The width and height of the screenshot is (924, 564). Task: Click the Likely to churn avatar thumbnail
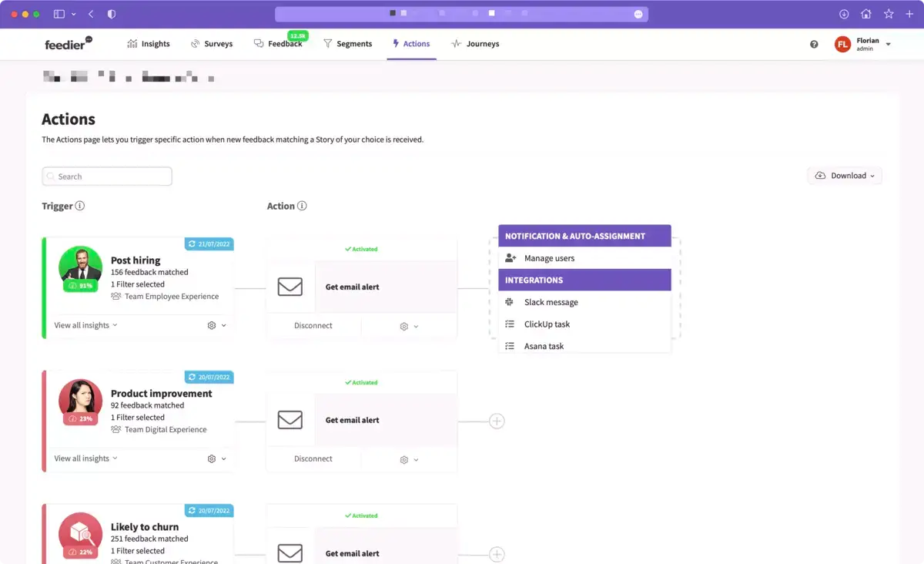(x=80, y=533)
